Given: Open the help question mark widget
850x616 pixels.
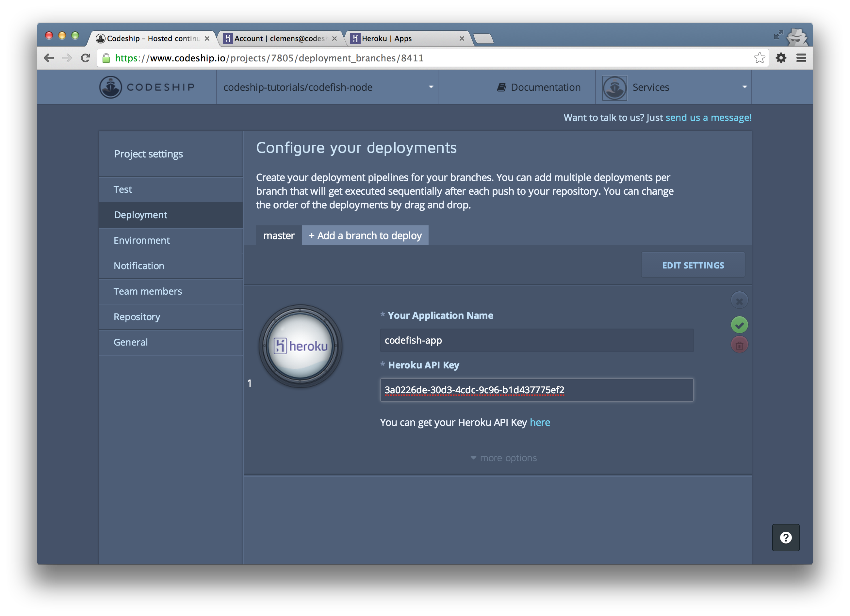Looking at the screenshot, I should tap(786, 537).
